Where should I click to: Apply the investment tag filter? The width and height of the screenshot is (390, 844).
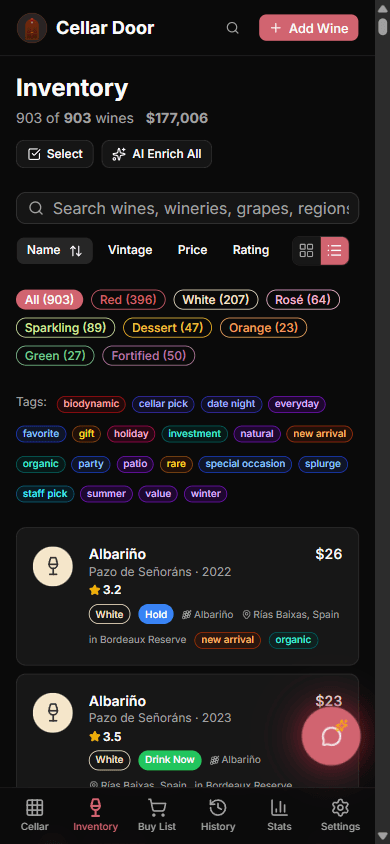(194, 433)
